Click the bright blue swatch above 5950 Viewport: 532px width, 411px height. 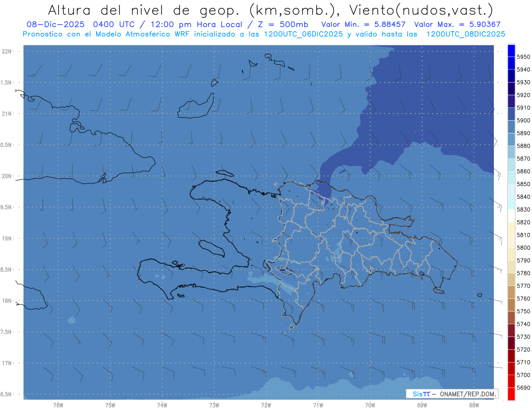coord(511,51)
